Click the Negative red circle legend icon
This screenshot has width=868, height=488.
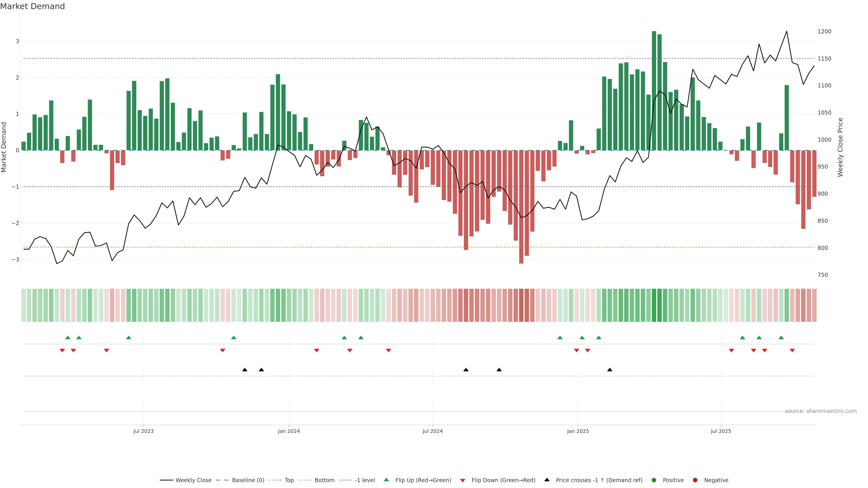click(695, 480)
